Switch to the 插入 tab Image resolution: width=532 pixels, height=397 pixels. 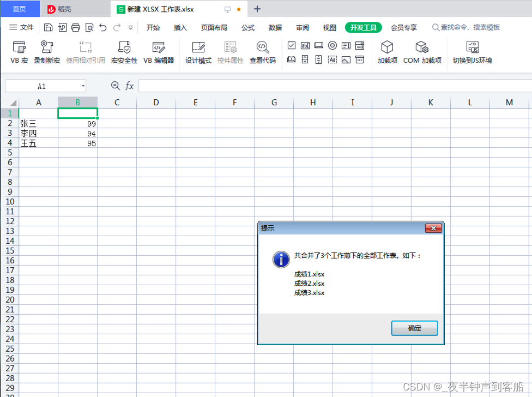180,27
